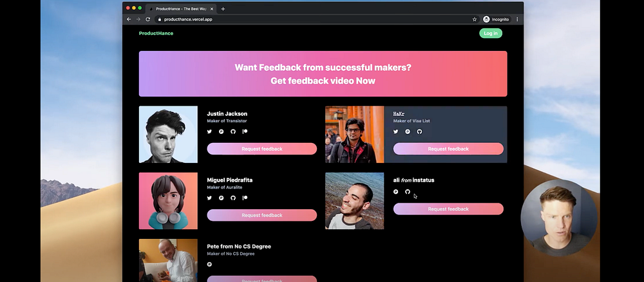Click the 'Maker of Transistor' text
Viewport: 644px width, 282px height.
tap(227, 121)
